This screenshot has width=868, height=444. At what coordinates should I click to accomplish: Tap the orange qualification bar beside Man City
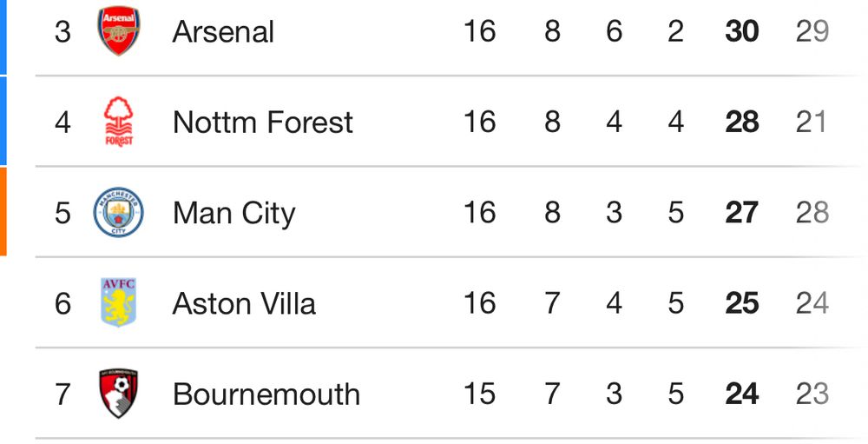pyautogui.click(x=3, y=212)
